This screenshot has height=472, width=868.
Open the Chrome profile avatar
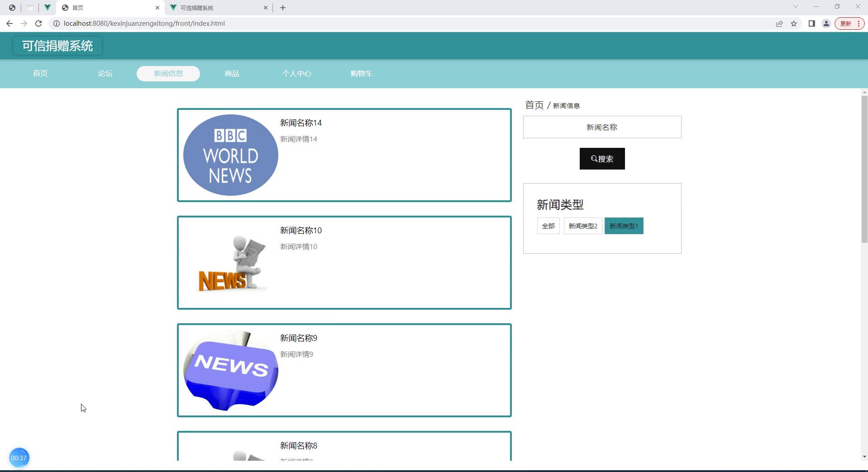point(826,24)
